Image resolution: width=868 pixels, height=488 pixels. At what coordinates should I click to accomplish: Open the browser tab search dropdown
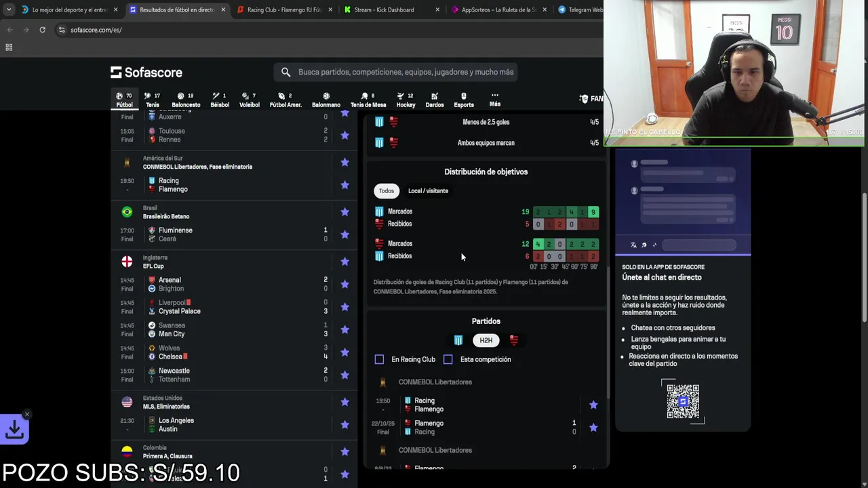click(x=8, y=9)
